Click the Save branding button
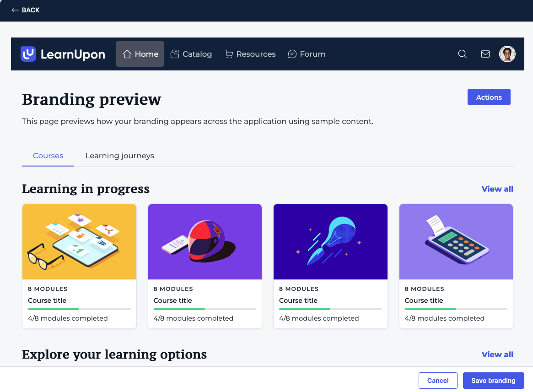Screen dimensions: 533x392 click(x=494, y=381)
